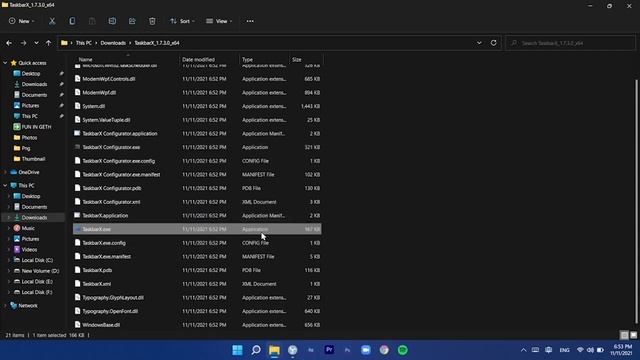Screen dimensions: 640x360
Task: Select New Volume (D:) in sidebar
Action: [40, 271]
